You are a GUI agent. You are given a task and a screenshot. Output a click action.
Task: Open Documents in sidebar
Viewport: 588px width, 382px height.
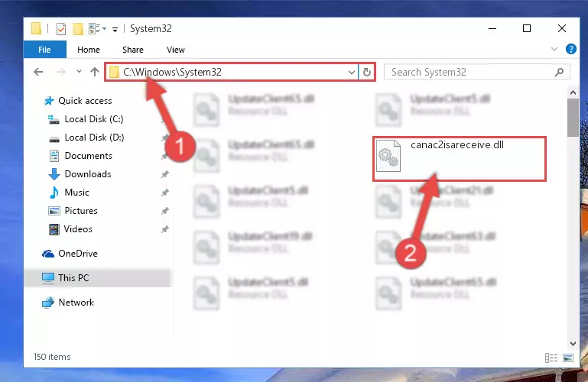[88, 156]
